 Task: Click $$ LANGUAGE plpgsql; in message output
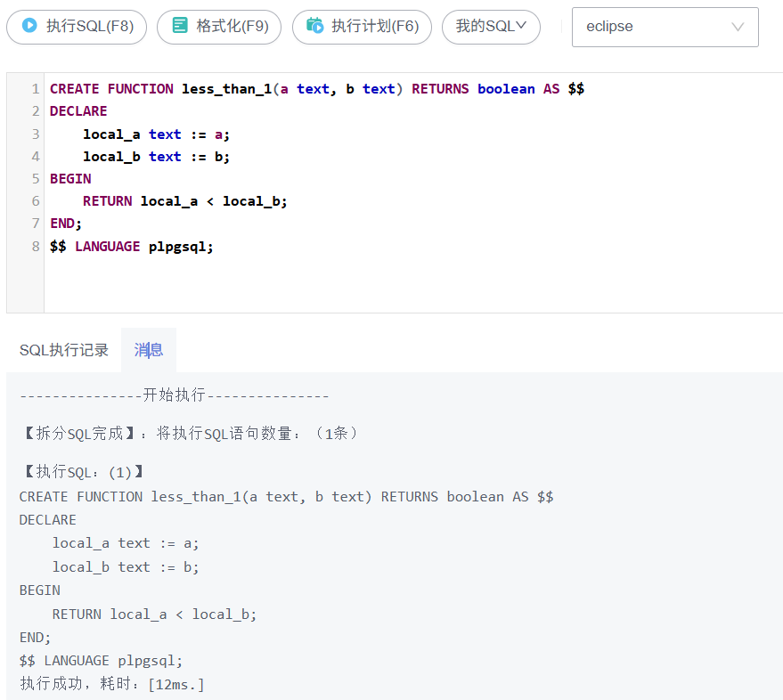click(x=102, y=661)
